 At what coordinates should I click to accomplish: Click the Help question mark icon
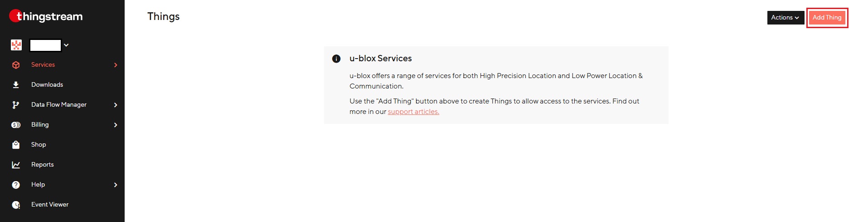coord(16,185)
